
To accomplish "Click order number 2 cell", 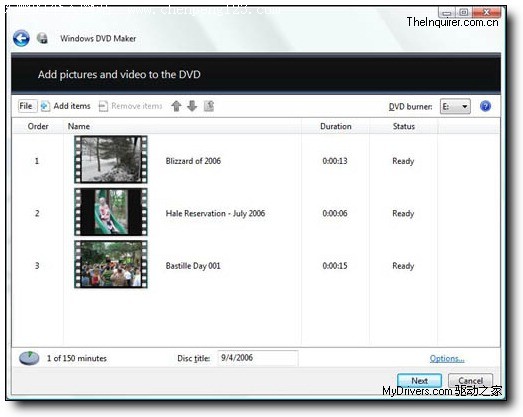I will 37,213.
